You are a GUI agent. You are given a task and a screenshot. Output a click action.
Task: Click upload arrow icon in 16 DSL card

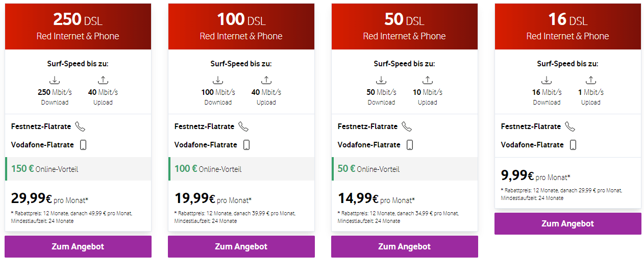pyautogui.click(x=590, y=80)
